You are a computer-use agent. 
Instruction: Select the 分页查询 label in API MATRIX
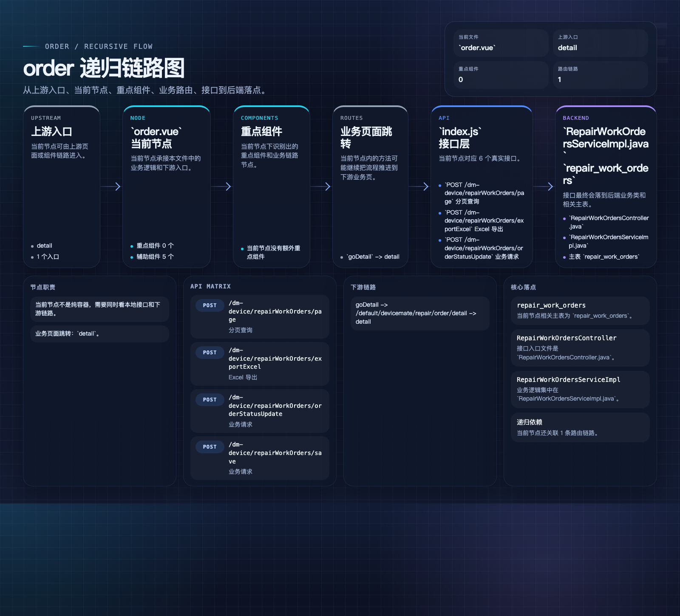(x=241, y=330)
